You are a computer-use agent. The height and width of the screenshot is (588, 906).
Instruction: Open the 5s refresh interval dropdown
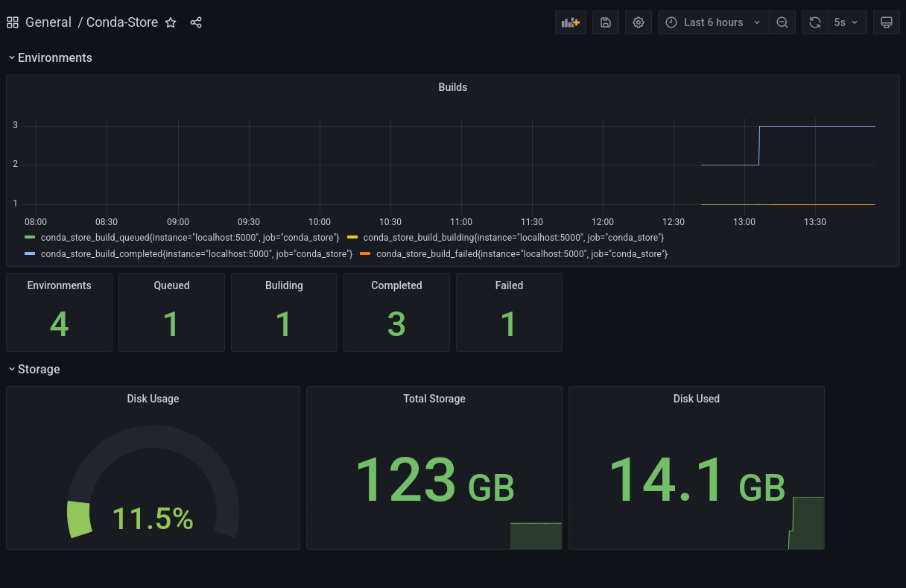tap(846, 22)
